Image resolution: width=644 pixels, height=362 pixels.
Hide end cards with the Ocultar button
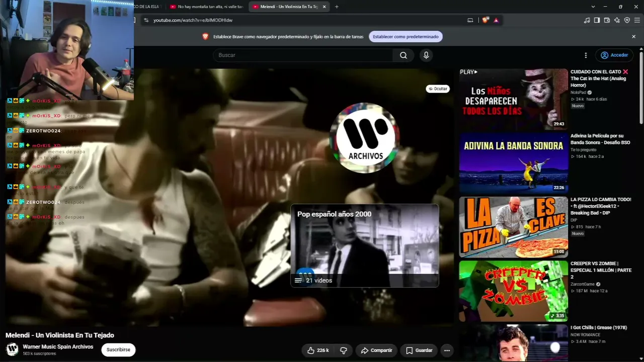438,89
